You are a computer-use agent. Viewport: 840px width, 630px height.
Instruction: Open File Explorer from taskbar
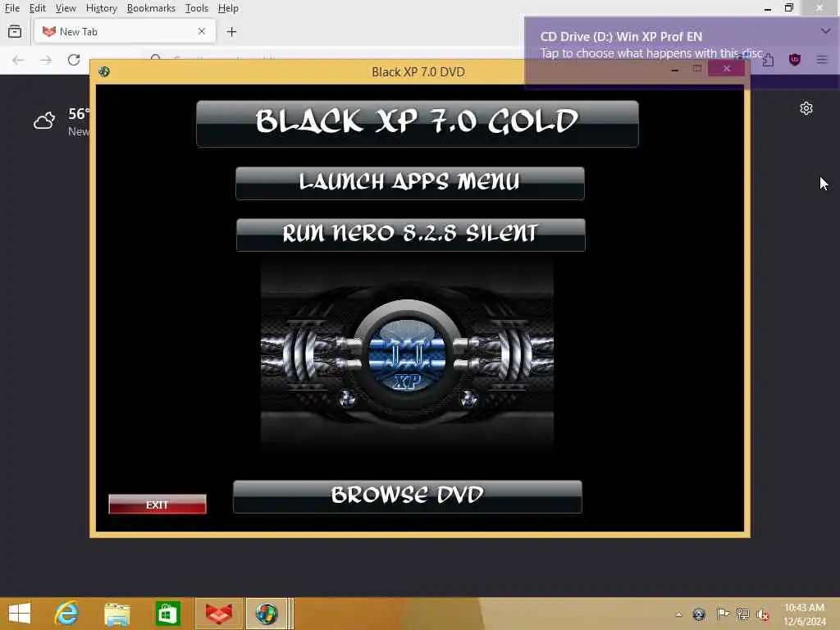[x=117, y=614]
